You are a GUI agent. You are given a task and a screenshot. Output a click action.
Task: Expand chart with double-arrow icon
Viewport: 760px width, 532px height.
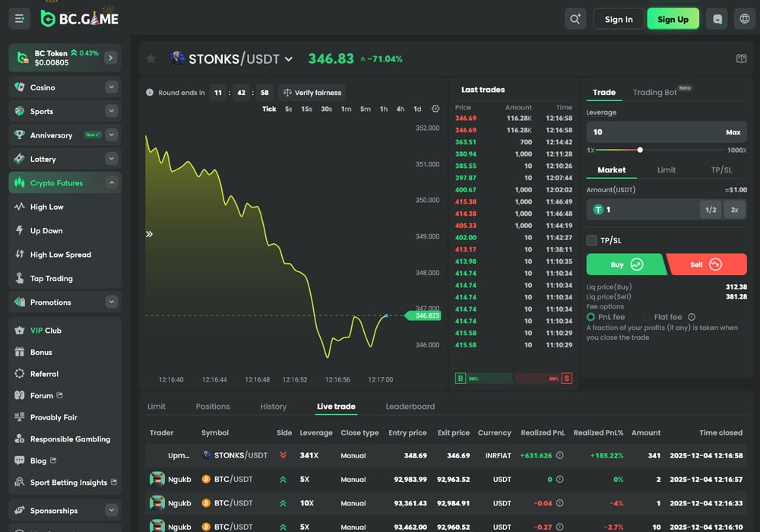149,234
